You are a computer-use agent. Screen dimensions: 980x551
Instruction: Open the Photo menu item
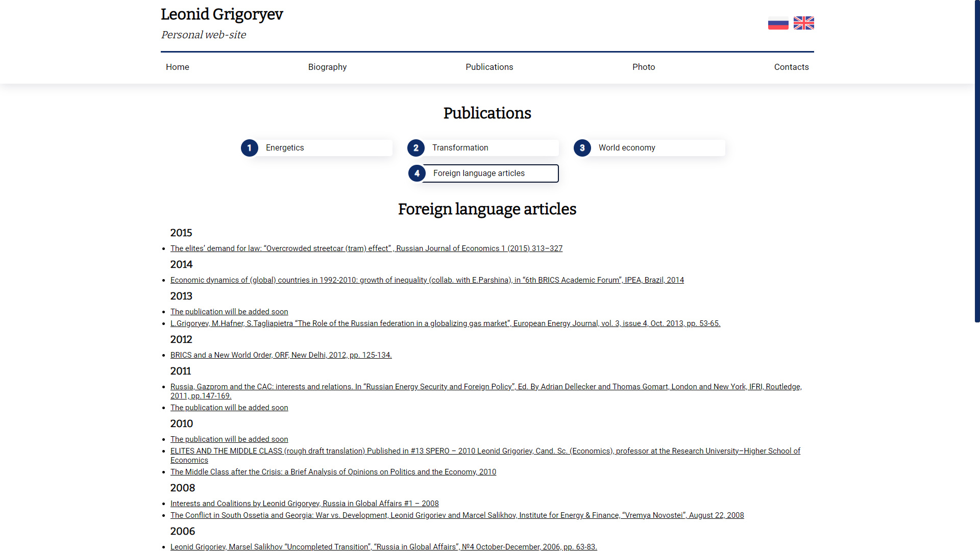pos(644,67)
